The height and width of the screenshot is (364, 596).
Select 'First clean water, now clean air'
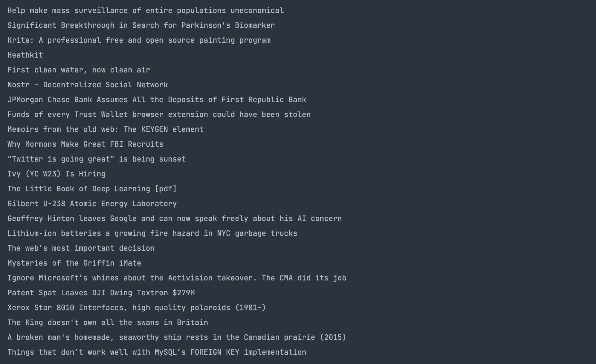(79, 70)
